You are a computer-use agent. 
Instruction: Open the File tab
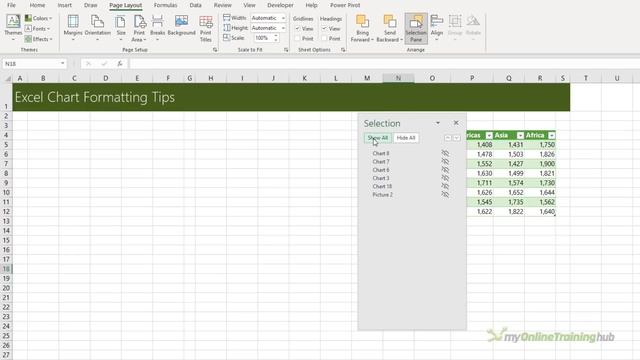point(11,5)
